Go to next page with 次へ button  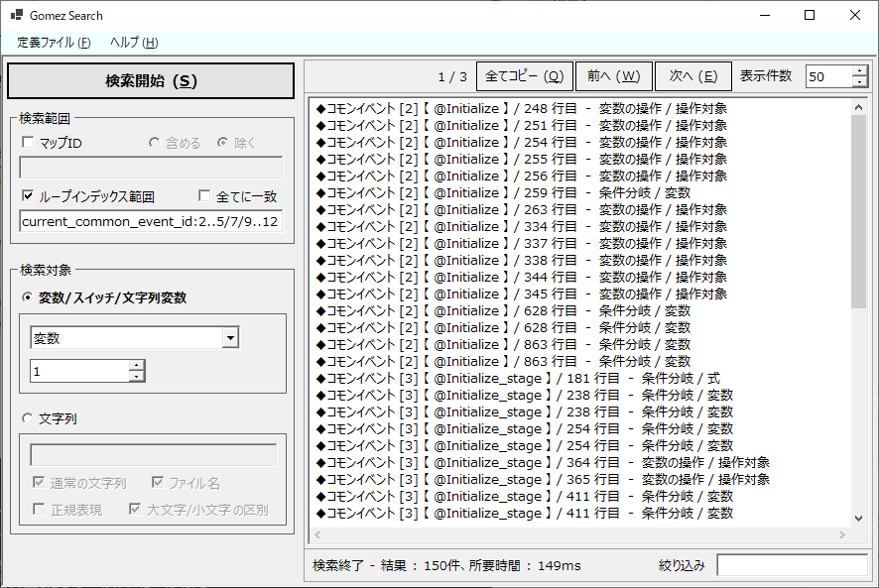coord(693,75)
